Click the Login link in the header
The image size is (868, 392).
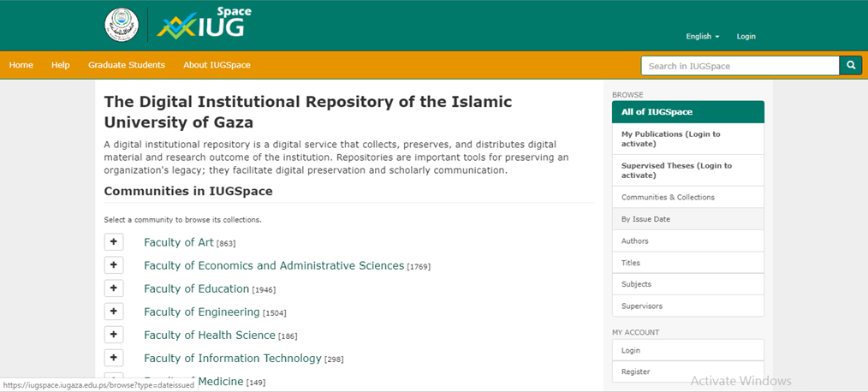click(x=746, y=37)
